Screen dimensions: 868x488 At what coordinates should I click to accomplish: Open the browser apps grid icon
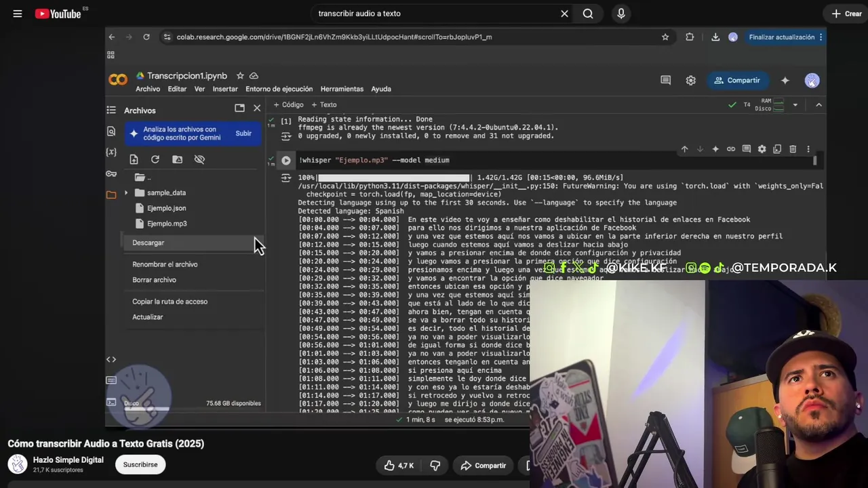point(111,55)
